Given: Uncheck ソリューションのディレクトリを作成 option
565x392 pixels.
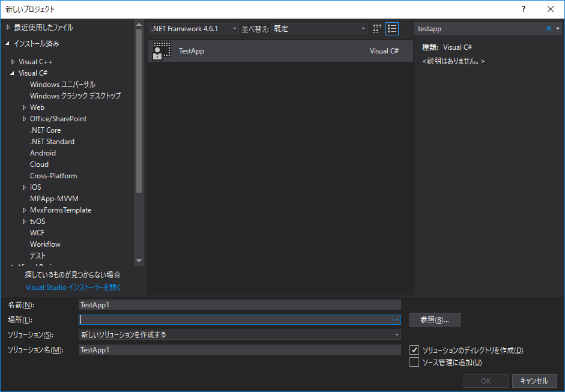Looking at the screenshot, I should coord(414,349).
